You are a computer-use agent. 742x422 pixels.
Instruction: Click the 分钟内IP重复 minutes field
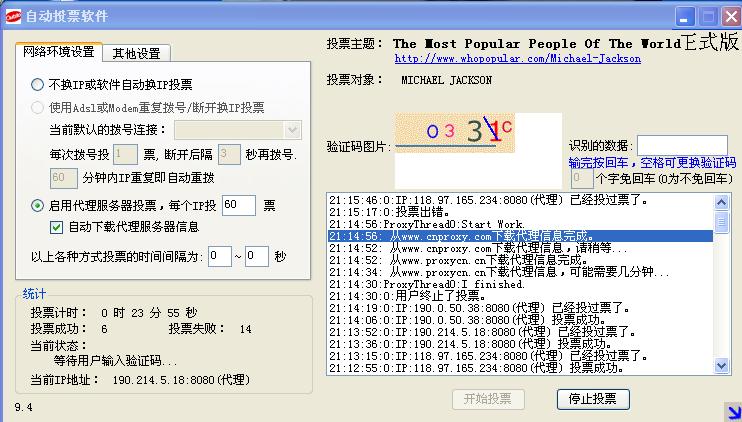[63, 178]
